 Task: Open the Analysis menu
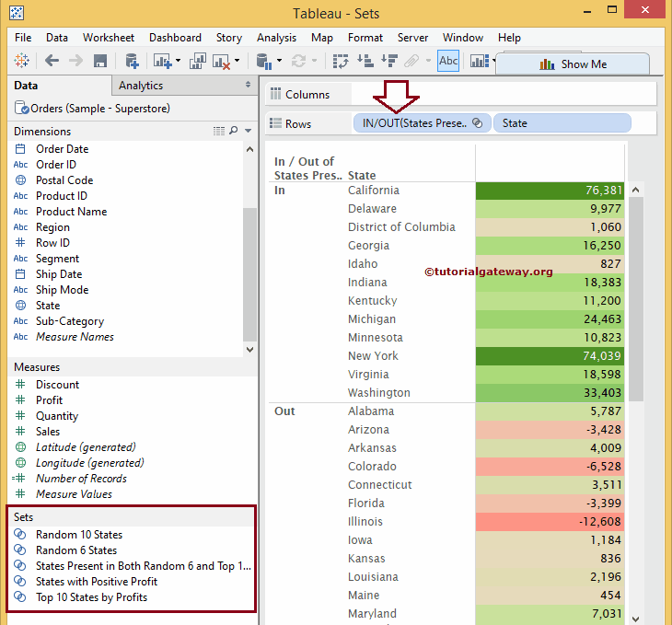[x=276, y=38]
